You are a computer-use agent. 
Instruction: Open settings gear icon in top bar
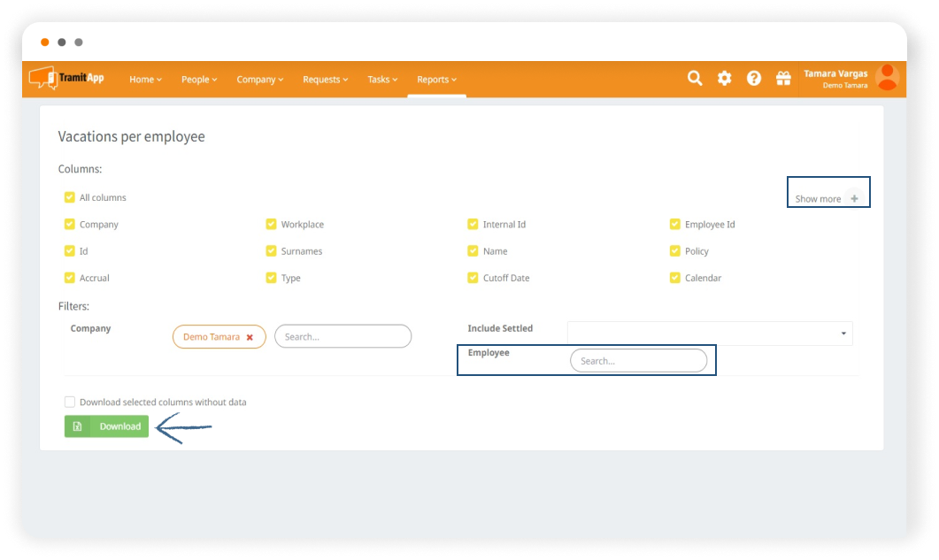(724, 79)
